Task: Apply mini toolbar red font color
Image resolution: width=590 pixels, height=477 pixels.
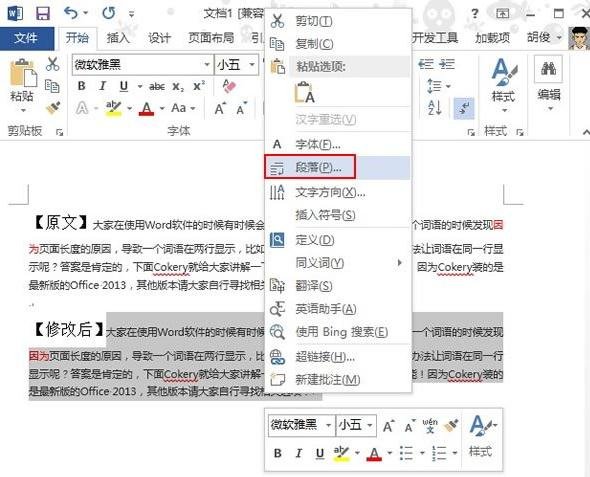Action: 374,453
